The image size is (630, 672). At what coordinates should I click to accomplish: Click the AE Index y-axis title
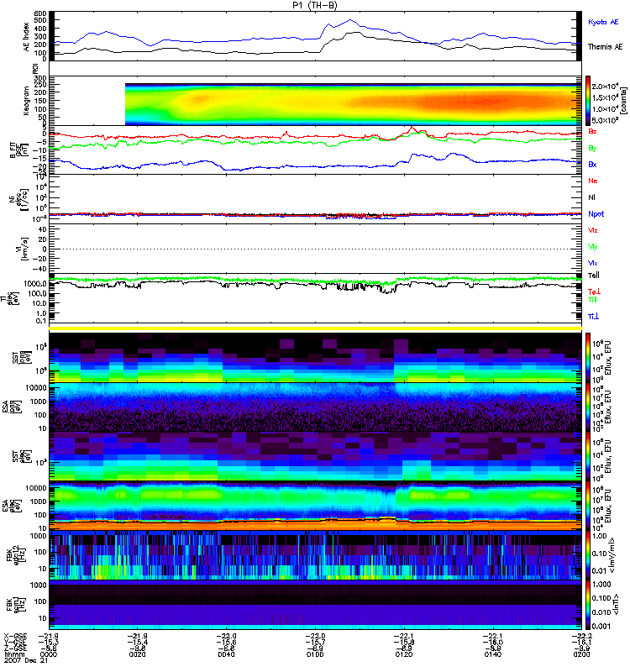[27, 37]
